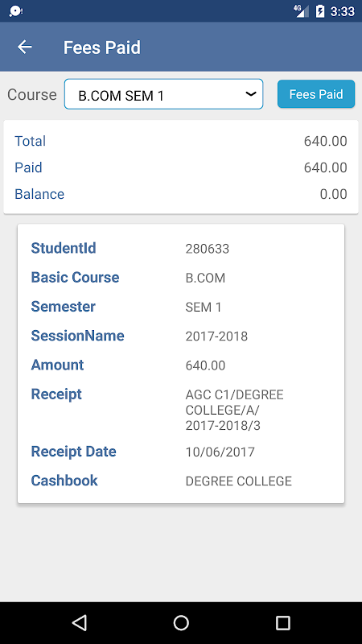Tap the Android home circle icon
This screenshot has width=362, height=644.
181,622
